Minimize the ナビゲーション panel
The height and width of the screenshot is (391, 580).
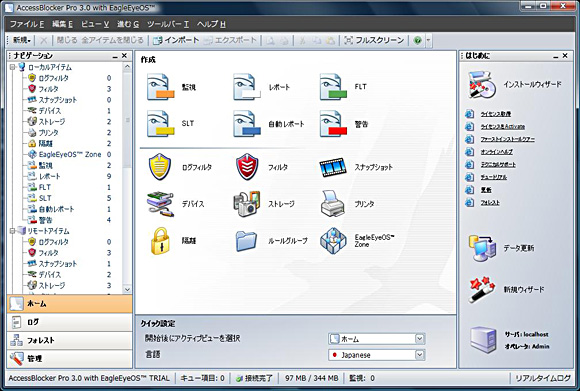115,56
